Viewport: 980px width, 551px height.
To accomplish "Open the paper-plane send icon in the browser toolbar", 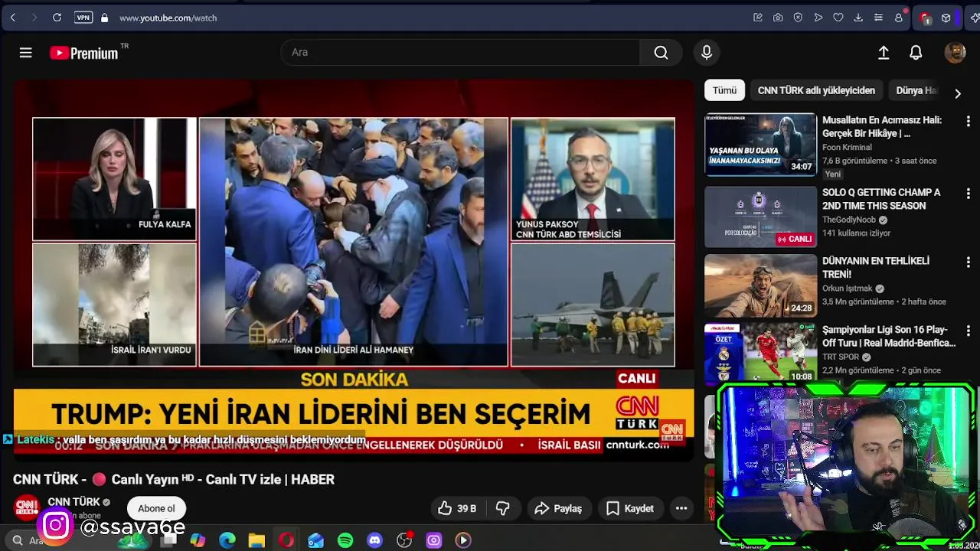I will (x=818, y=18).
